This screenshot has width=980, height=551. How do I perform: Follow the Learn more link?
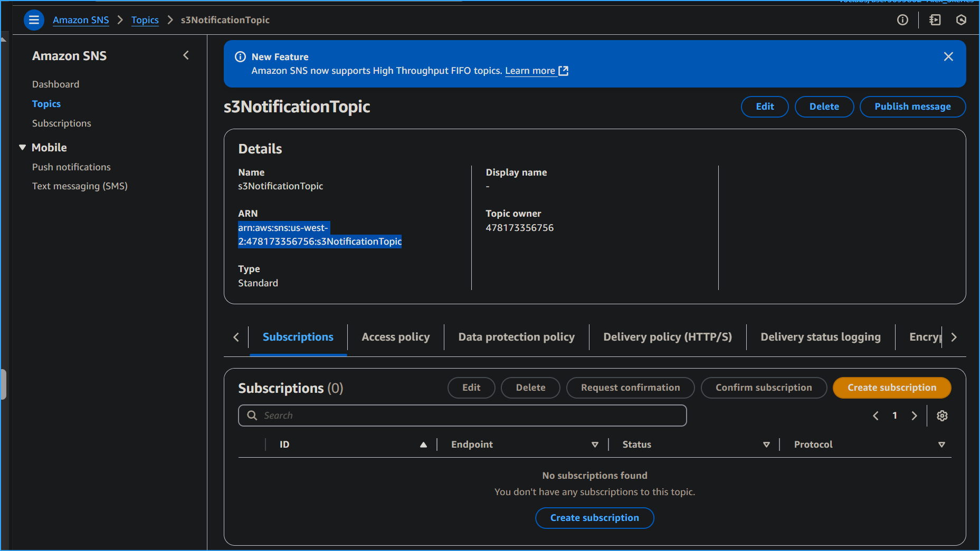[x=530, y=71]
